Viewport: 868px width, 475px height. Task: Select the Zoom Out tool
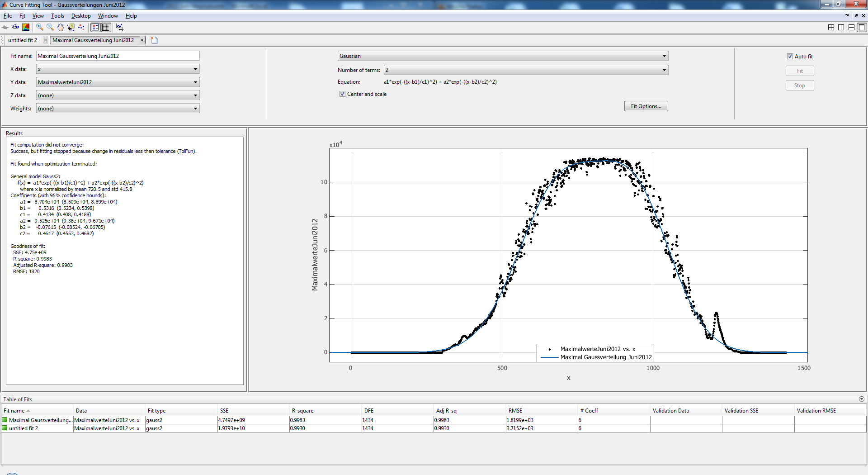pyautogui.click(x=50, y=27)
